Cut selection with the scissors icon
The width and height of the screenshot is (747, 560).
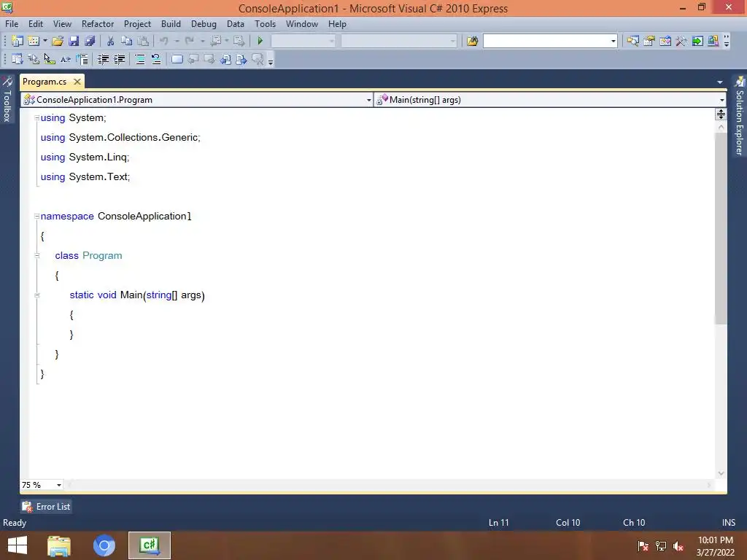pyautogui.click(x=111, y=41)
